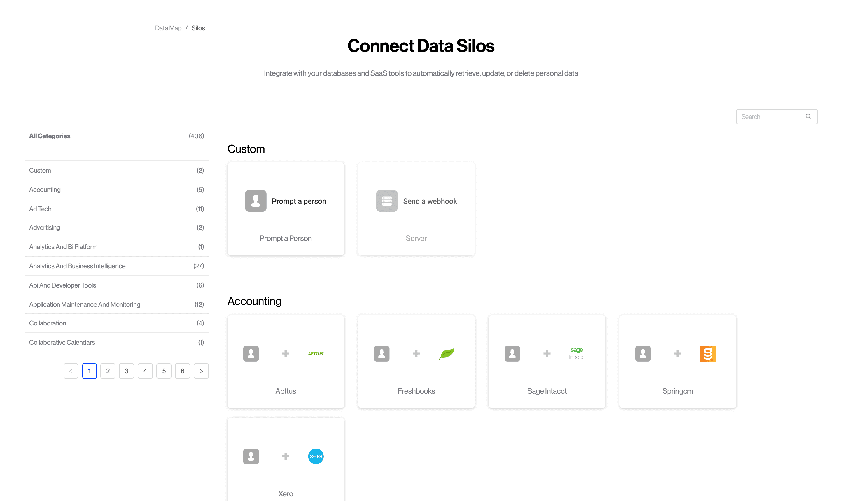The image size is (868, 501).
Task: Click the Freshbooks green leaf logo
Action: [x=447, y=353]
